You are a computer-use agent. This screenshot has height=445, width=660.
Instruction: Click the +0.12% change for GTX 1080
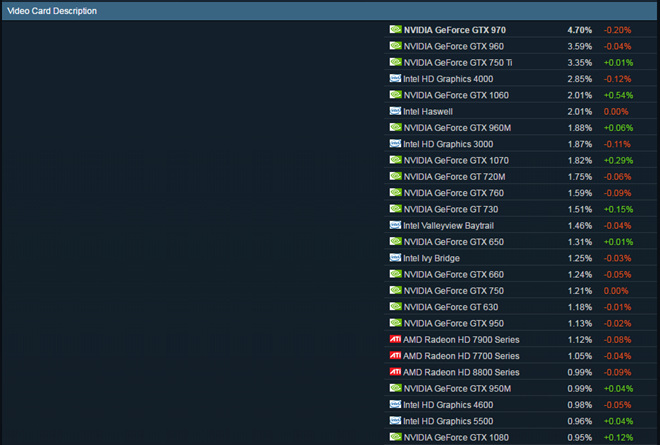pyautogui.click(x=618, y=437)
